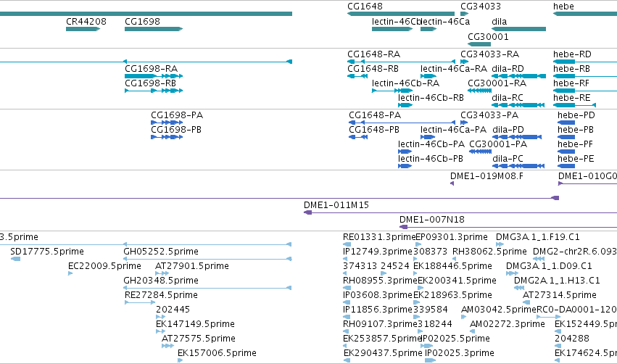The width and height of the screenshot is (617, 364).
Task: Click the hebe-RB transcript label
Action: [572, 69]
